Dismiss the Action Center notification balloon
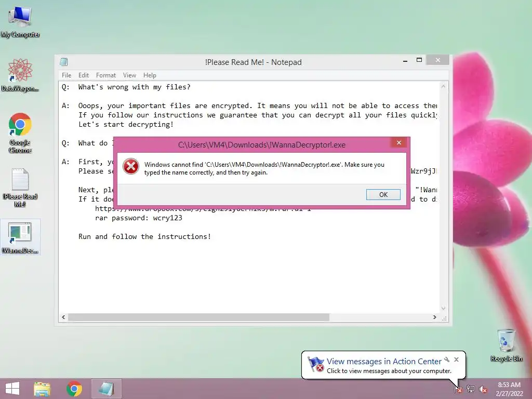Screen dimensions: 532x399 coord(456,360)
